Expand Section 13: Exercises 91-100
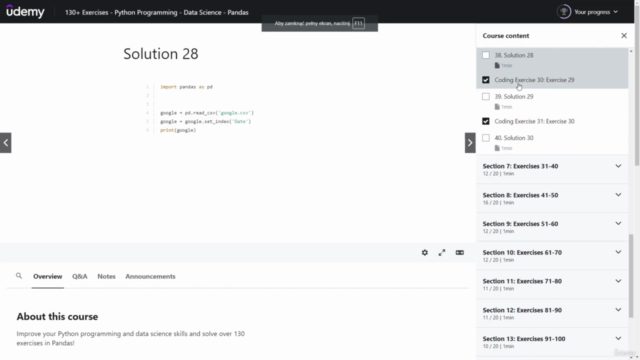The width and height of the screenshot is (640, 360). pos(552,342)
